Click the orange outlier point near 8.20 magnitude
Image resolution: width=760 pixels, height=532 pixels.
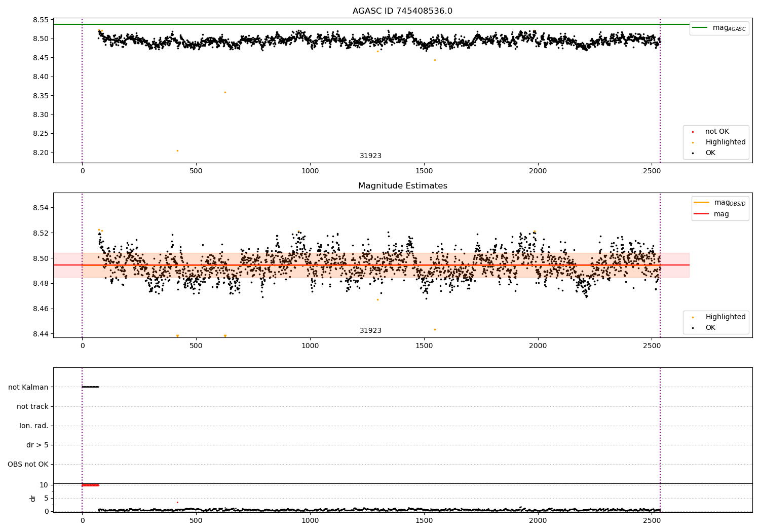pos(177,150)
